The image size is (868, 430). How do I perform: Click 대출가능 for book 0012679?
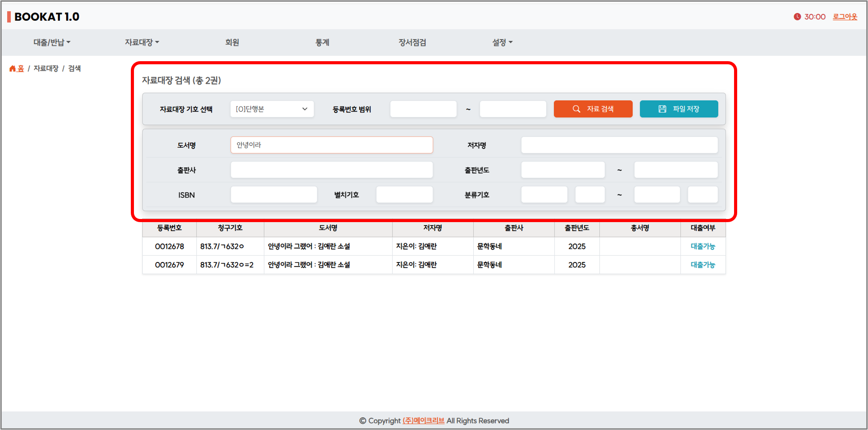point(703,265)
